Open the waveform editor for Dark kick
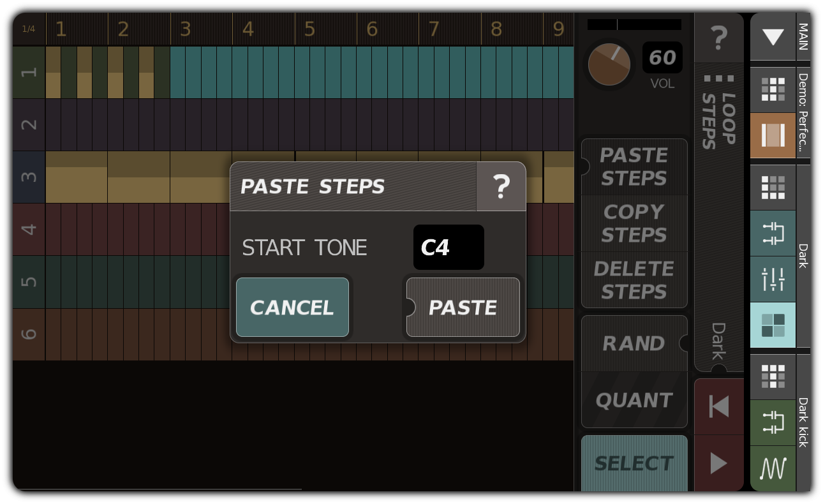823x504 pixels. [773, 469]
